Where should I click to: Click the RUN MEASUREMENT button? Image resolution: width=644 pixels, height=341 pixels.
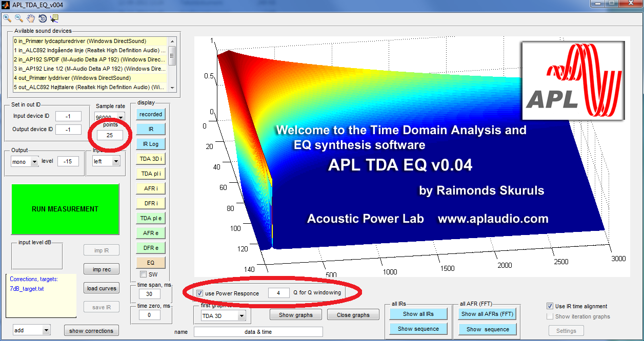click(65, 209)
